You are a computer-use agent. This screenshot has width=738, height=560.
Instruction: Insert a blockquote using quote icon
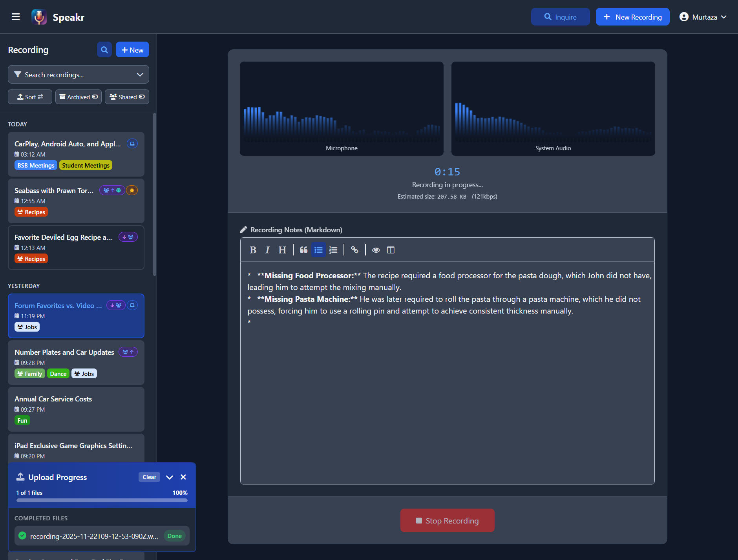point(303,250)
